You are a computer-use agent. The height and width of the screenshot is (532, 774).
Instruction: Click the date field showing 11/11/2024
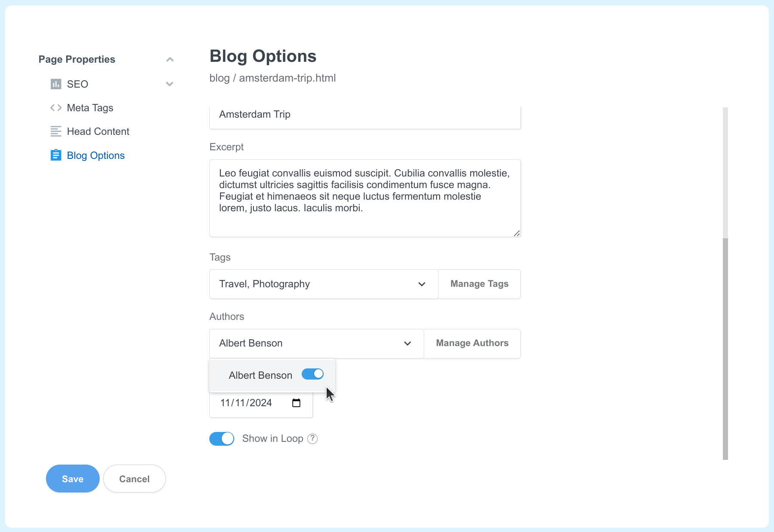pos(246,403)
